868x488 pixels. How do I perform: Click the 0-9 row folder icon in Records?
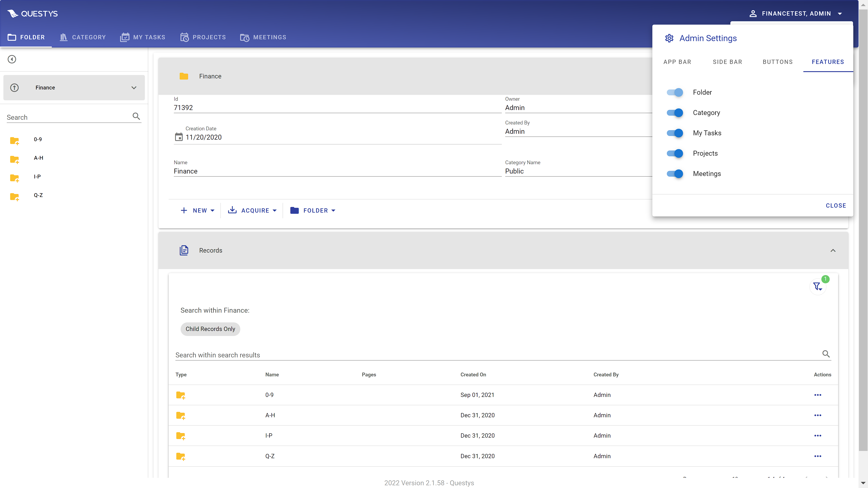click(x=181, y=395)
